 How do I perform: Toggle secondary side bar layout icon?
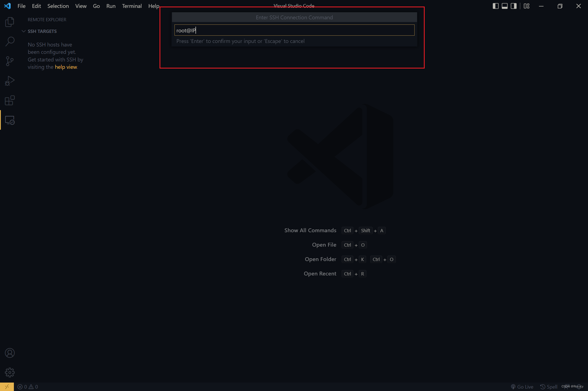(514, 6)
